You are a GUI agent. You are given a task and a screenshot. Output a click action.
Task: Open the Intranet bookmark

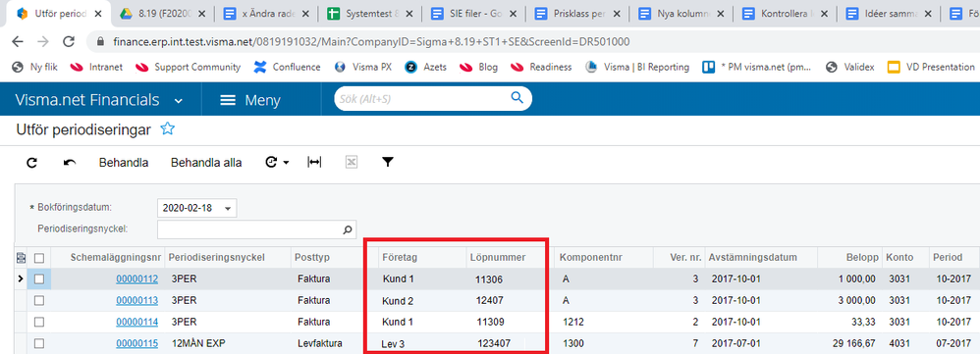coord(96,67)
